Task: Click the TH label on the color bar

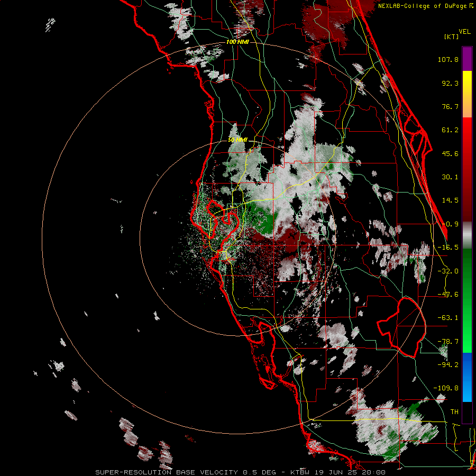Action: 454,412
